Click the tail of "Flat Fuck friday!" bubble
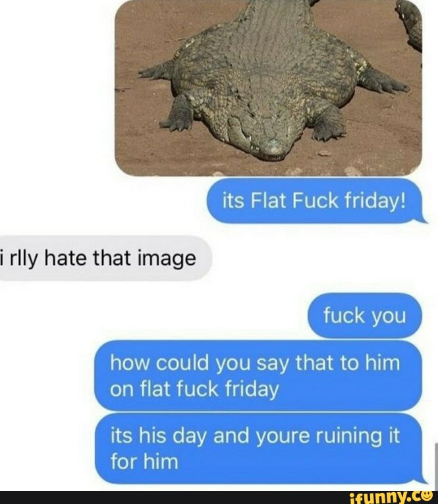The width and height of the screenshot is (438, 504). [423, 219]
